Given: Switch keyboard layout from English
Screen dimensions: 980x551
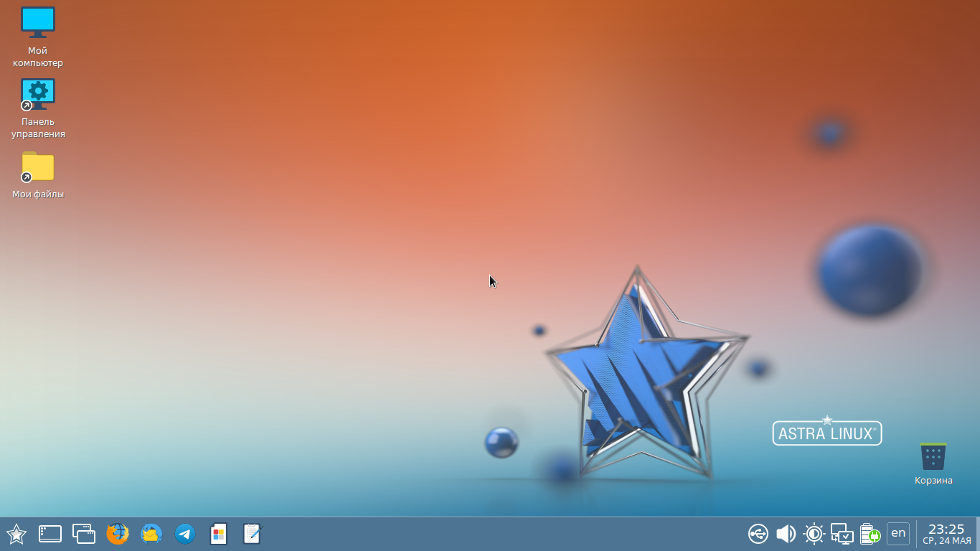Looking at the screenshot, I should point(898,534).
